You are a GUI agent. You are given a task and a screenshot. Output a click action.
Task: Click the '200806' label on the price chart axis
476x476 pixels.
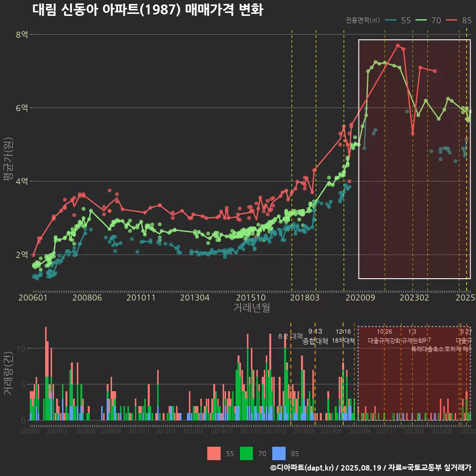[87, 297]
